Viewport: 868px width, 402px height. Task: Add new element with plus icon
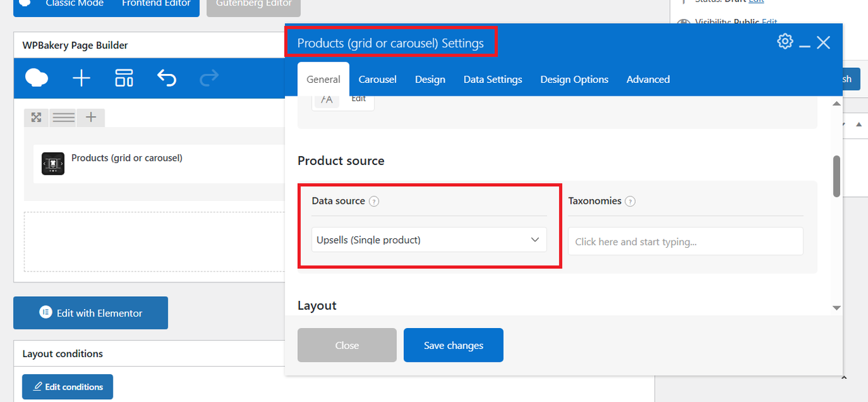(x=81, y=78)
